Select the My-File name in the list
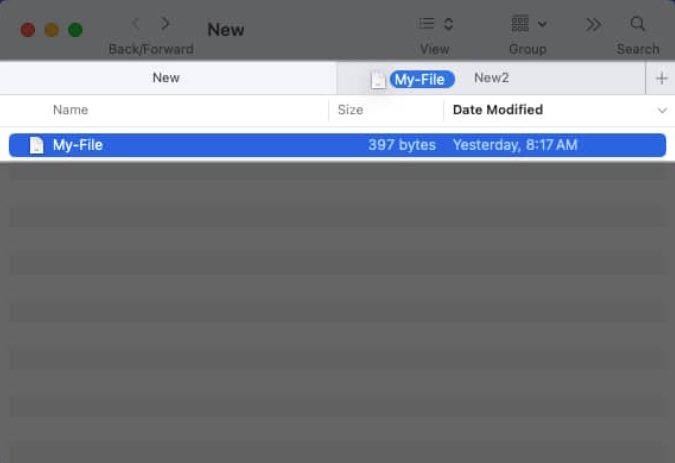Image resolution: width=675 pixels, height=463 pixels. pyautogui.click(x=78, y=145)
